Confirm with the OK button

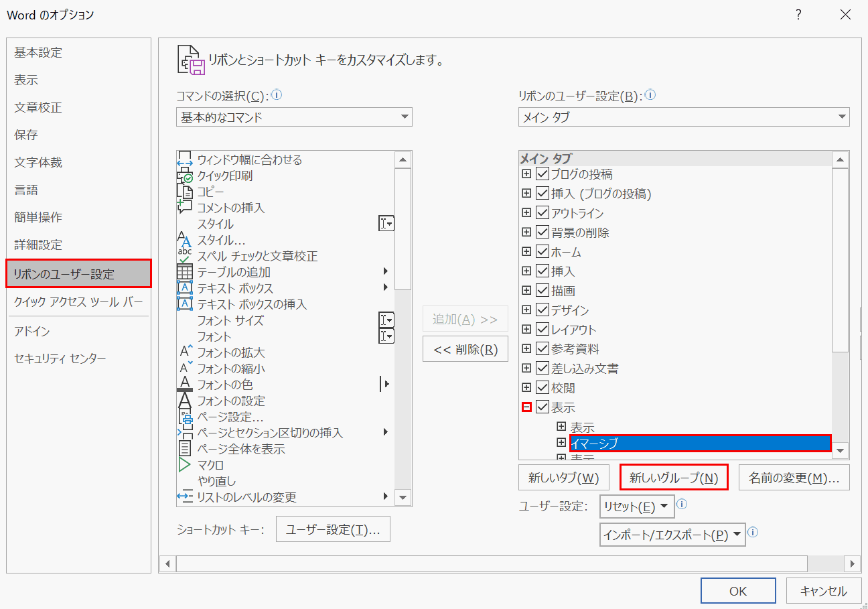(738, 591)
